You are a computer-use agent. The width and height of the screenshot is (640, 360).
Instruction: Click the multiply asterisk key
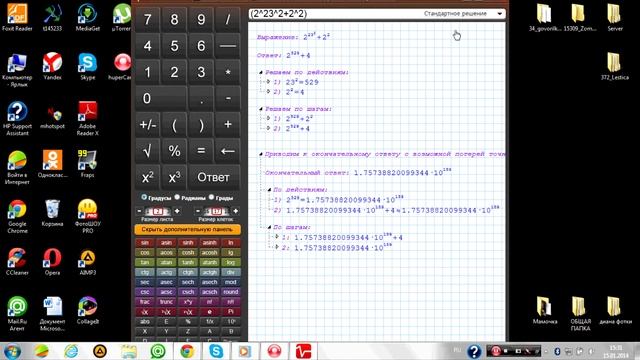coord(228,72)
